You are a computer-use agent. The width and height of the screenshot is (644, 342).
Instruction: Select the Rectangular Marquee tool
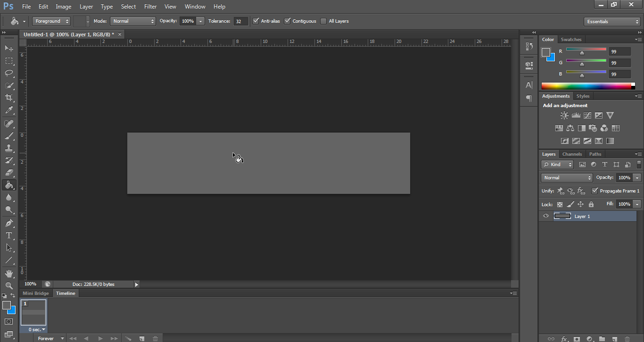point(9,60)
